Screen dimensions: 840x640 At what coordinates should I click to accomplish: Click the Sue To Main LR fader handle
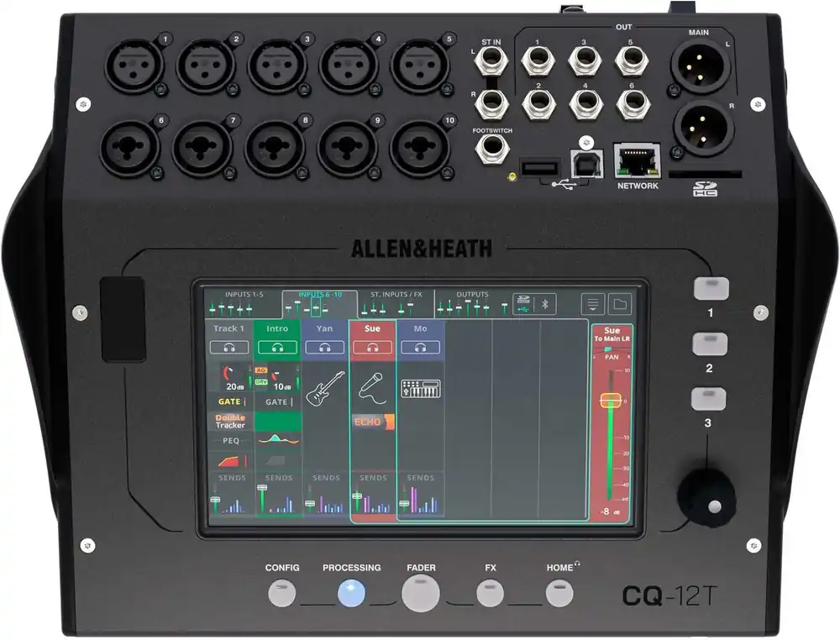click(x=611, y=401)
